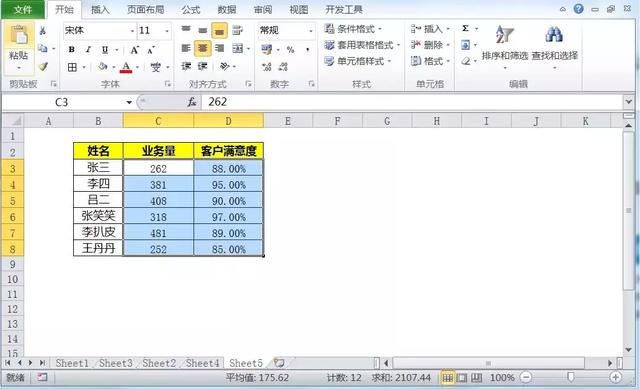Image resolution: width=640 pixels, height=389 pixels.
Task: Click the Clear eraser icon
Action: pos(466,61)
